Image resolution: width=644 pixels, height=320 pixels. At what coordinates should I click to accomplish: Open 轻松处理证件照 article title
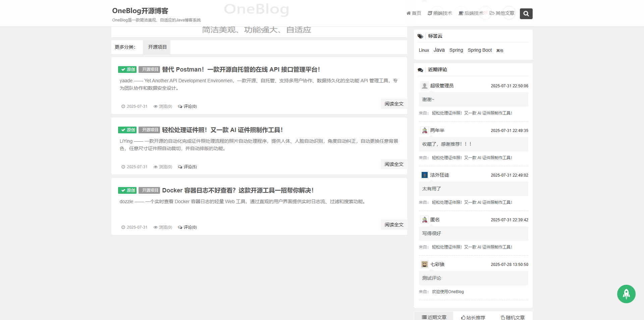click(x=222, y=130)
